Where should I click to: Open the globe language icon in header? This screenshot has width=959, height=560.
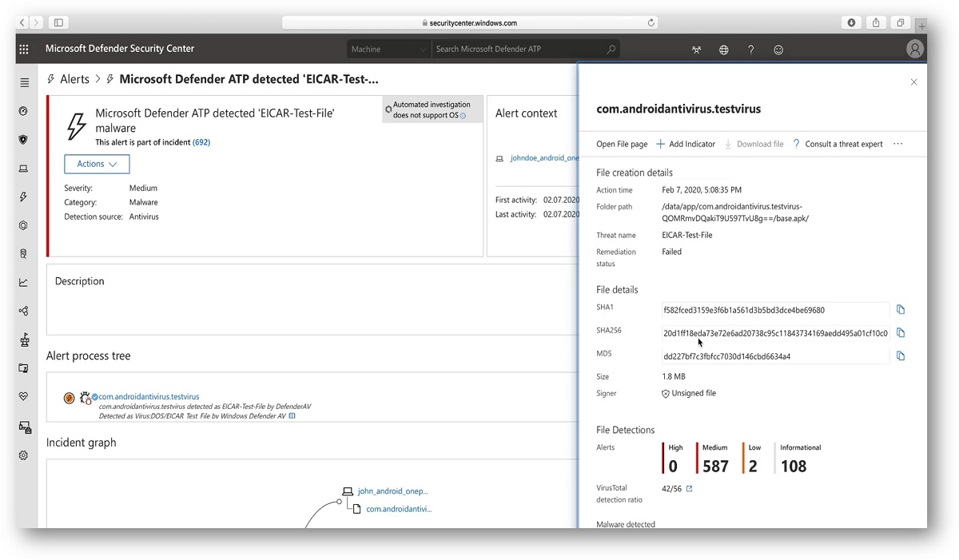coord(724,50)
